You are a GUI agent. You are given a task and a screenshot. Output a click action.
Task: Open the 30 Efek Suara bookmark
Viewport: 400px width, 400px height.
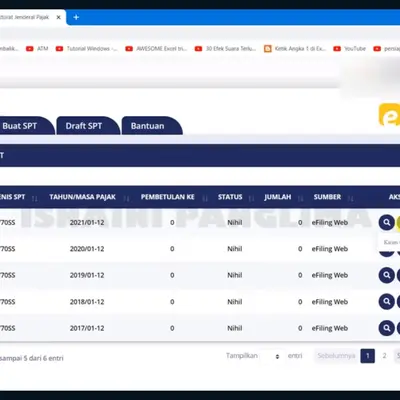click(x=226, y=49)
